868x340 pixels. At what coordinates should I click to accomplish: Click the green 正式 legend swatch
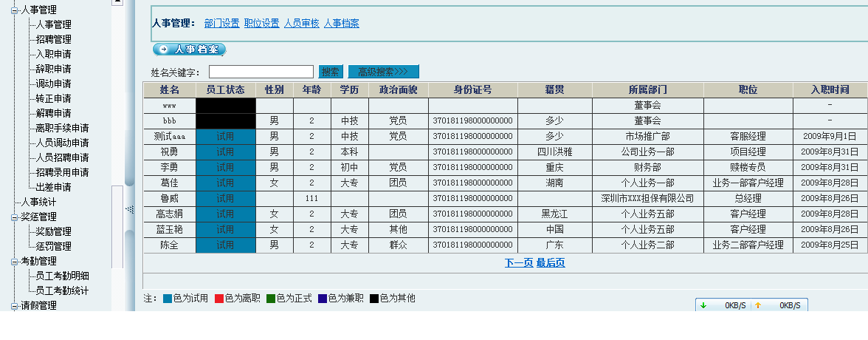tap(271, 299)
